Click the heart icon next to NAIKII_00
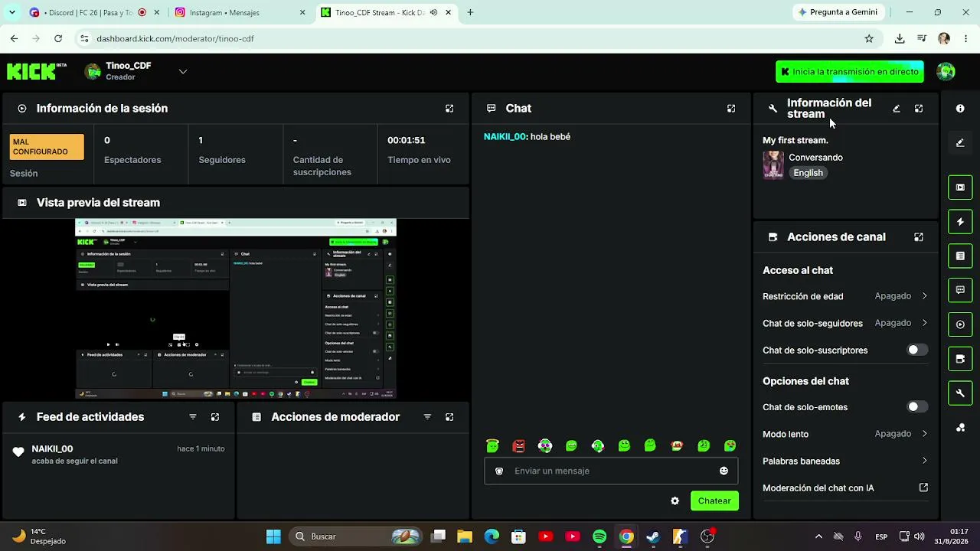Image resolution: width=980 pixels, height=551 pixels. click(x=18, y=452)
